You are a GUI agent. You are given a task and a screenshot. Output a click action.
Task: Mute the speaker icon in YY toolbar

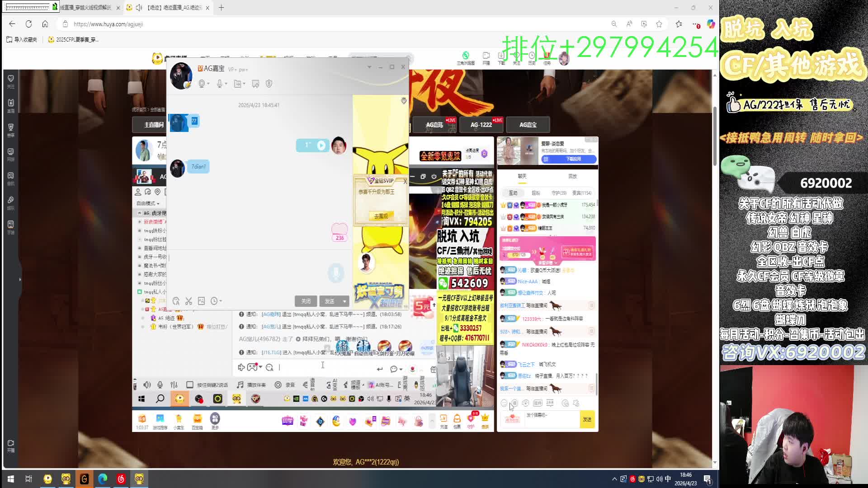(147, 385)
